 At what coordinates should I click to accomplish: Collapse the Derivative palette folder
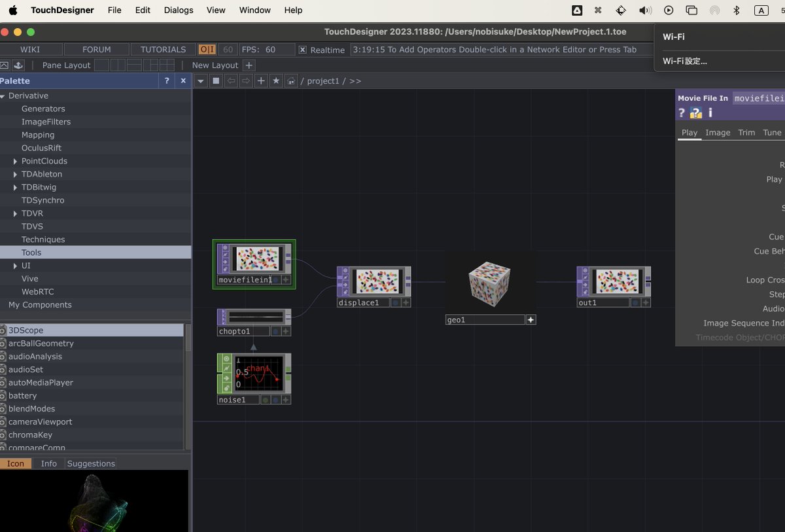3,96
